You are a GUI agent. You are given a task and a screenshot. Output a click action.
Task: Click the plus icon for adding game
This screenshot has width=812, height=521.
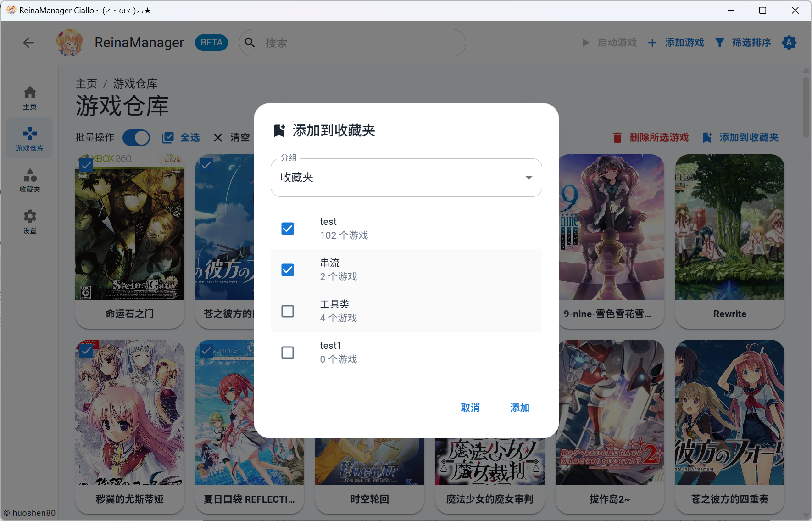(x=652, y=43)
